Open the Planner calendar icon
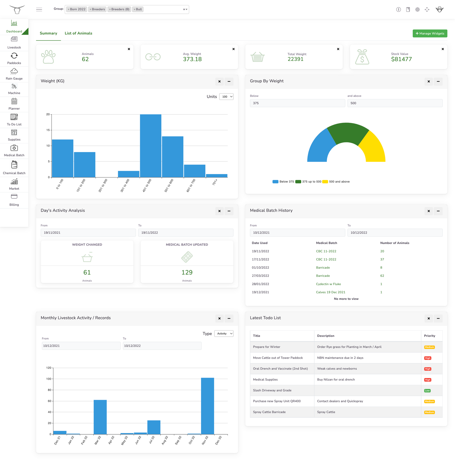 click(14, 102)
